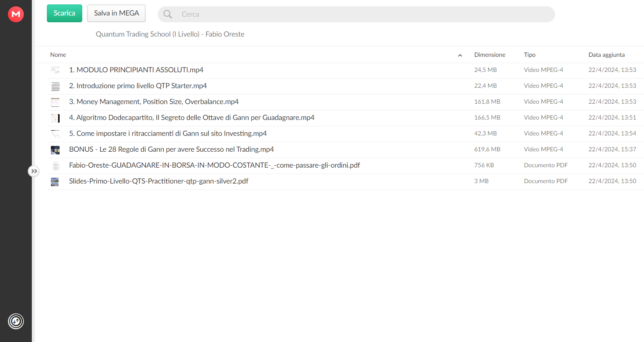
Task: Click the date 22/4/2024, 13:54
Action: (612, 133)
